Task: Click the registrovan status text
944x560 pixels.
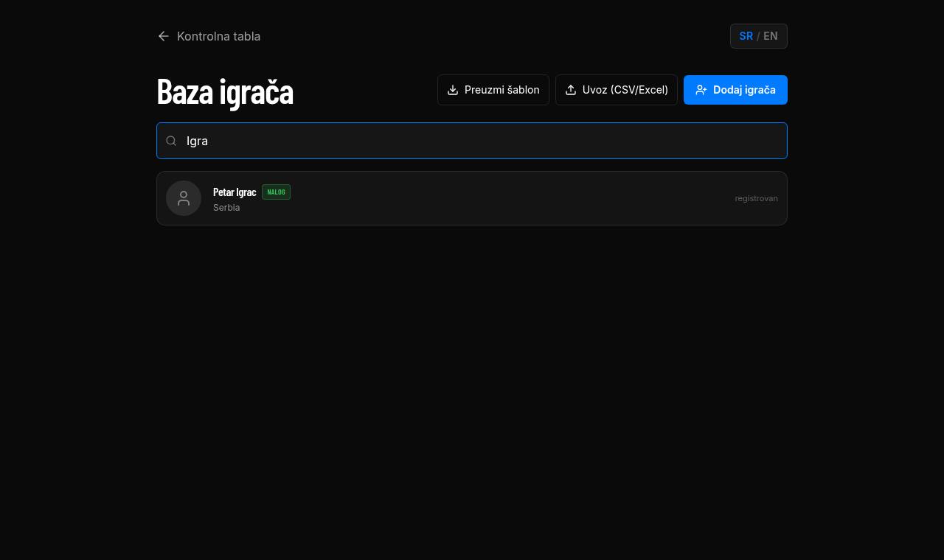Action: pyautogui.click(x=756, y=198)
